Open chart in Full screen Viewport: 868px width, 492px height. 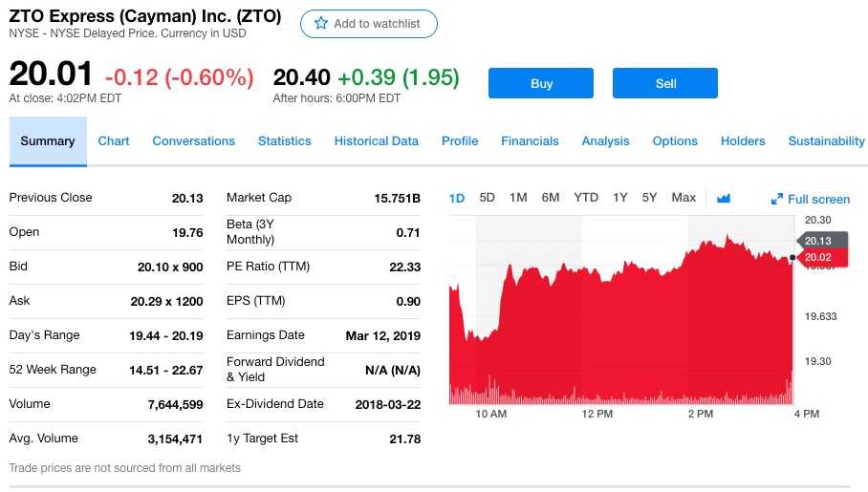pos(817,200)
